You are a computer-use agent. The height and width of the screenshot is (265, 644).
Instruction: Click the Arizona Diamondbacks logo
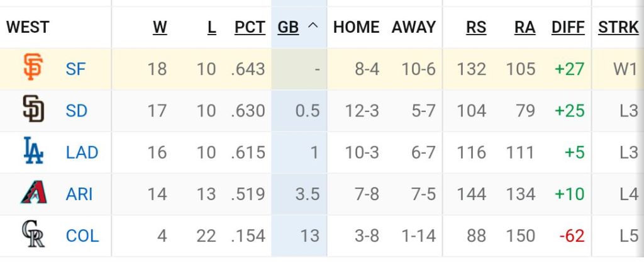[32, 193]
